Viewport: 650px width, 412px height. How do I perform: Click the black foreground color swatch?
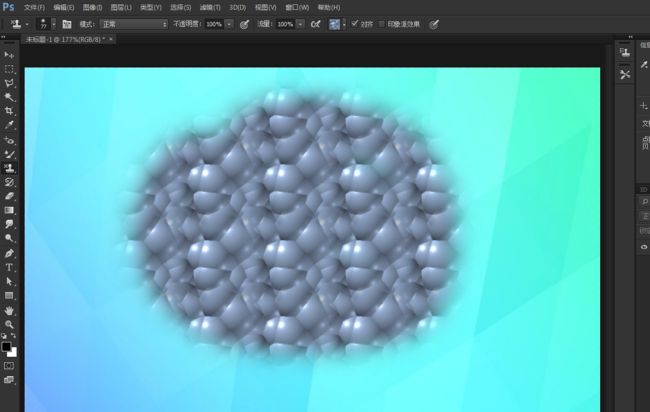[6, 347]
